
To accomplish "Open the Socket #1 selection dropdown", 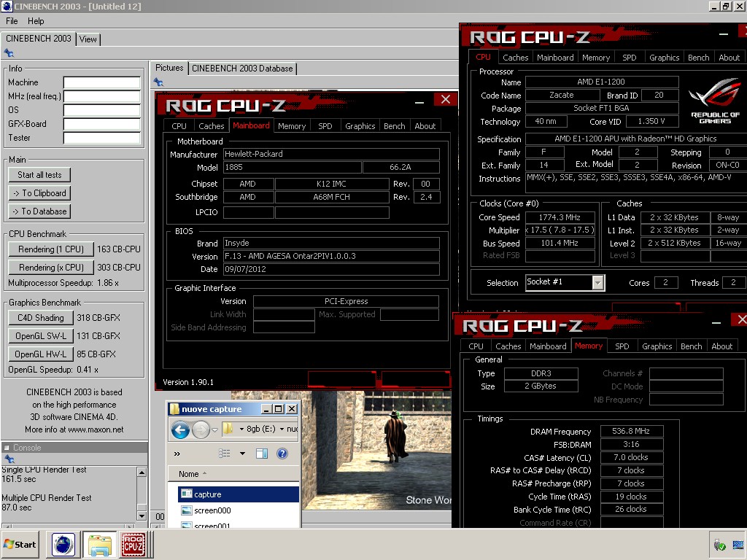I will [598, 282].
